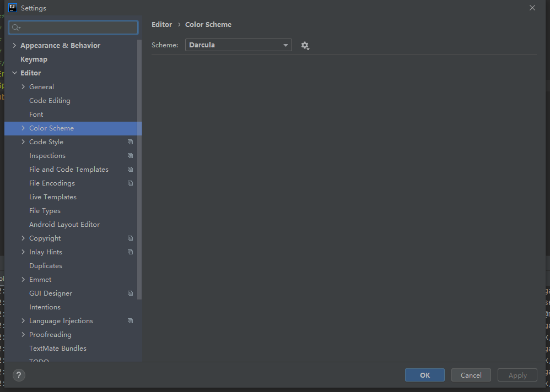Click the help question mark button

(19, 375)
